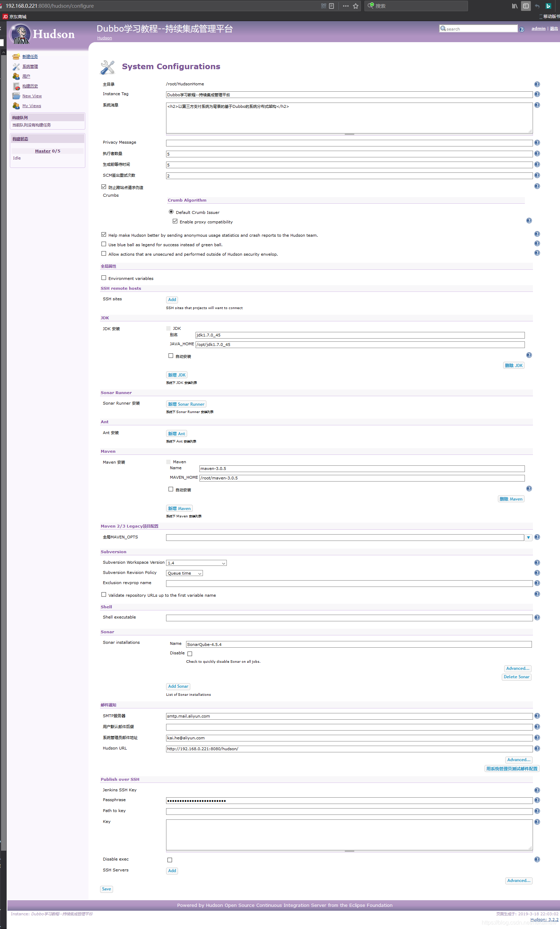Check the Sonar Disable checkbox

coord(190,654)
